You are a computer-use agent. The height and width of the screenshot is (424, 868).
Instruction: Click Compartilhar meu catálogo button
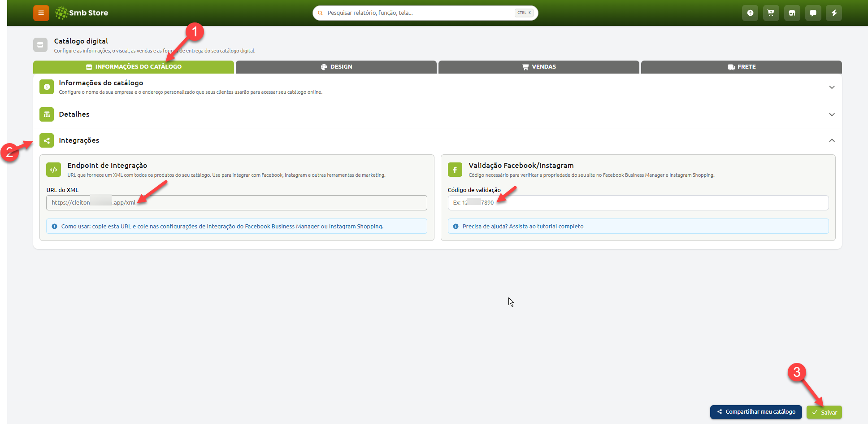pos(756,412)
